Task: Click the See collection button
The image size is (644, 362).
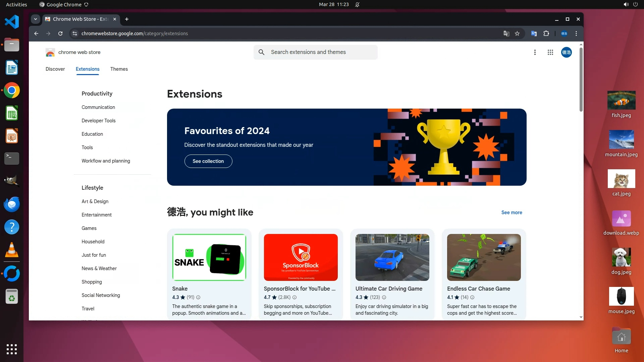Action: tap(208, 161)
